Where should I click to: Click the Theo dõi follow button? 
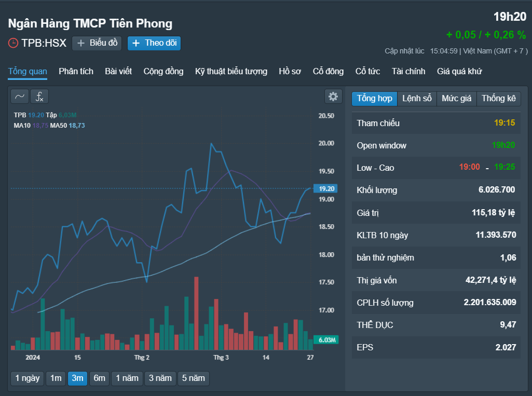point(154,43)
